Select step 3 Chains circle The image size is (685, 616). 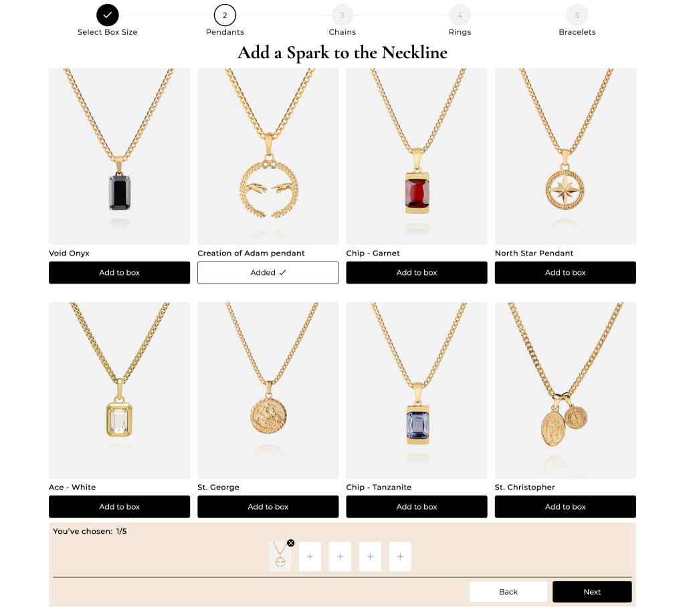pos(342,15)
